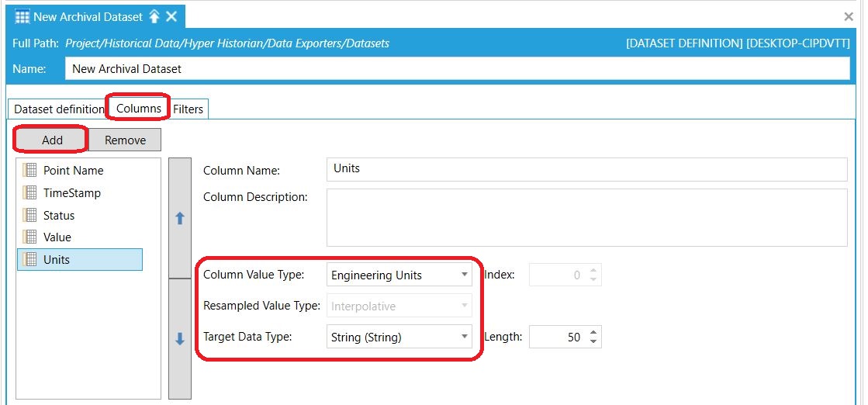Increase the Length value with stepper up

click(593, 332)
